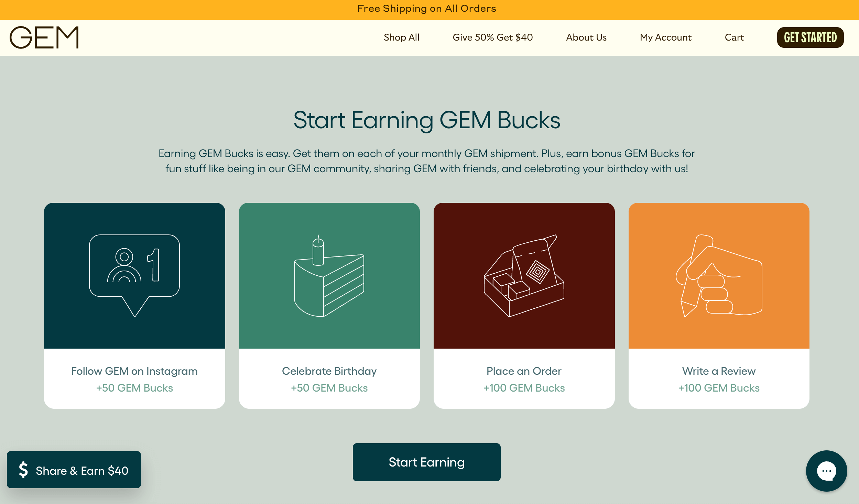The height and width of the screenshot is (504, 859).
Task: Click the My Account navigation icon
Action: 665,37
